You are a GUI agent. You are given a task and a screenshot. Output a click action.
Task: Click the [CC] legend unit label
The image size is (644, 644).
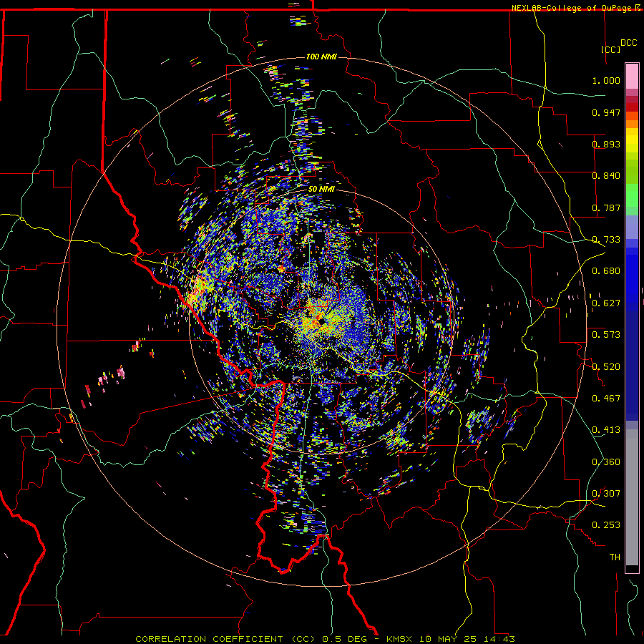(x=610, y=49)
